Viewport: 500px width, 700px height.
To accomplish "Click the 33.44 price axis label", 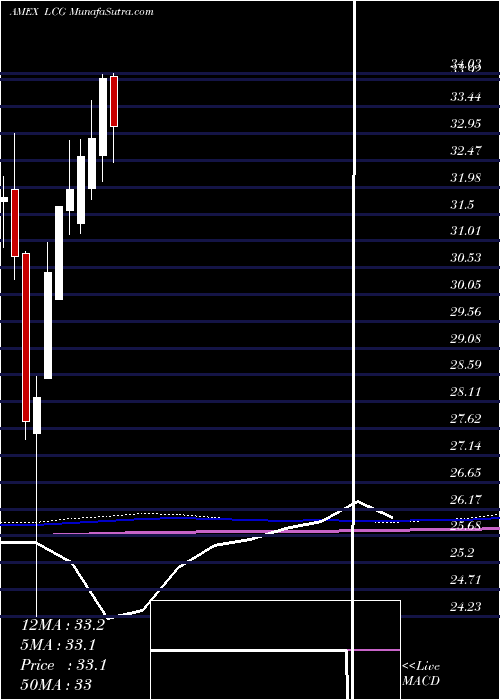I will (466, 96).
